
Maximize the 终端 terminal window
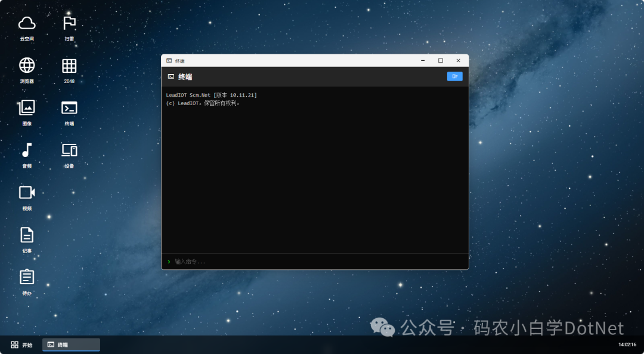(x=440, y=60)
